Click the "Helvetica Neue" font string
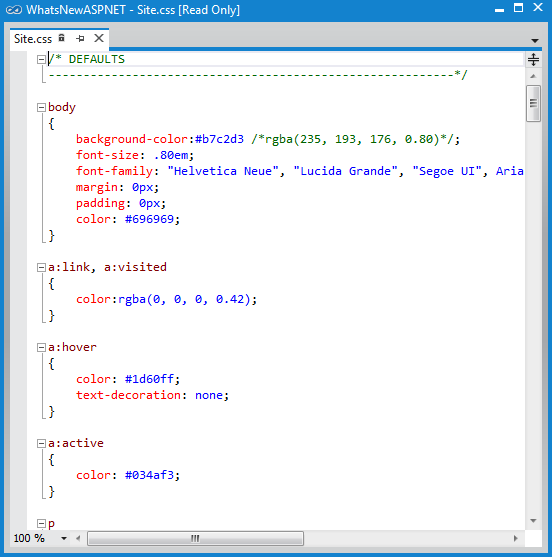This screenshot has width=552, height=557. 223,171
